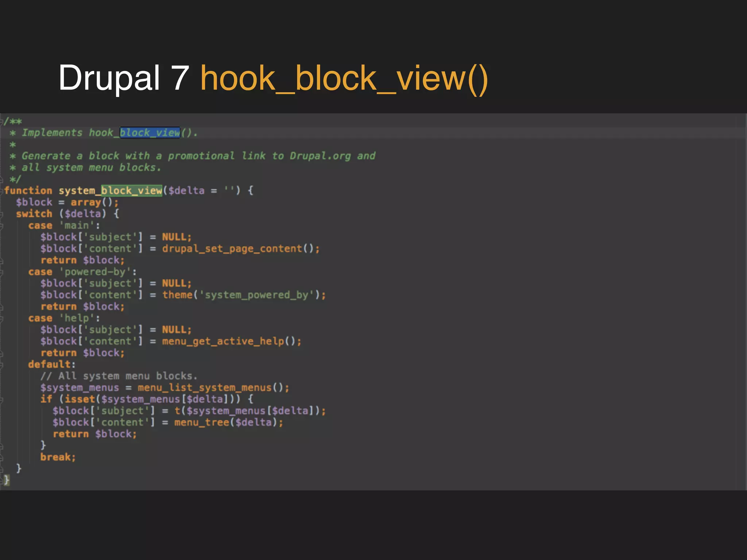Screen dimensions: 747x560
Task: Click the closing '*/' docblock line
Action: click(15, 179)
